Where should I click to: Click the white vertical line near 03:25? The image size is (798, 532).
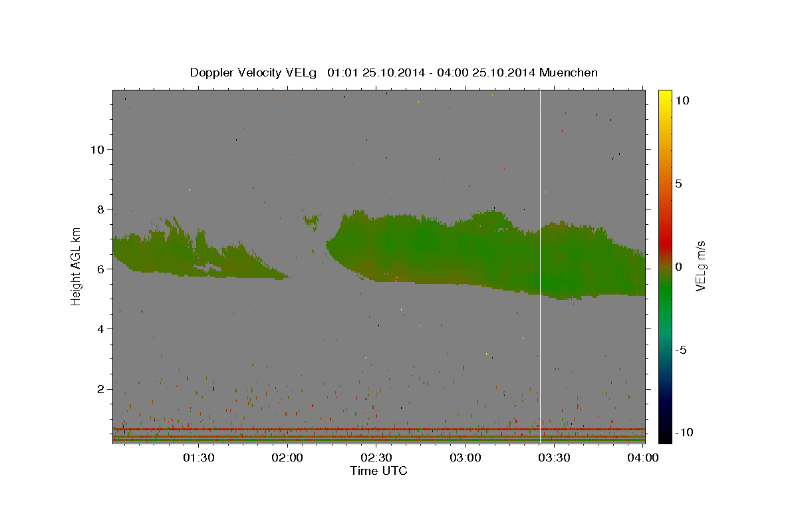[x=540, y=266]
